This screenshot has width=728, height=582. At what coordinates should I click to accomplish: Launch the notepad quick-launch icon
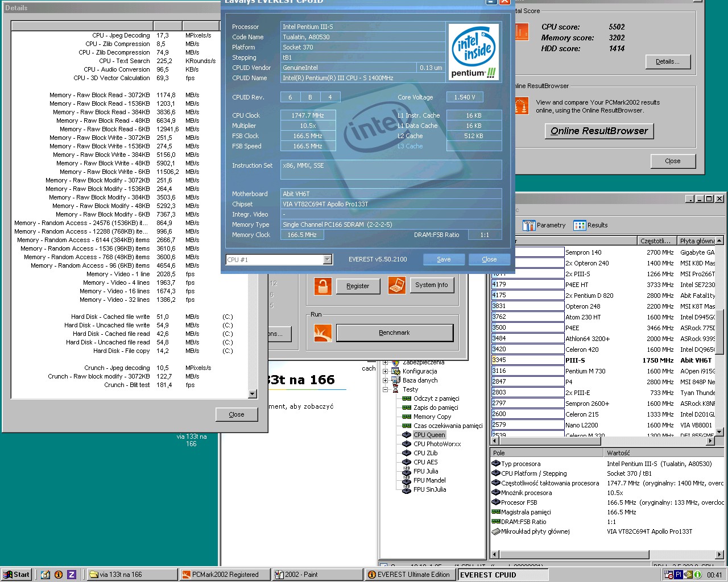pyautogui.click(x=45, y=575)
